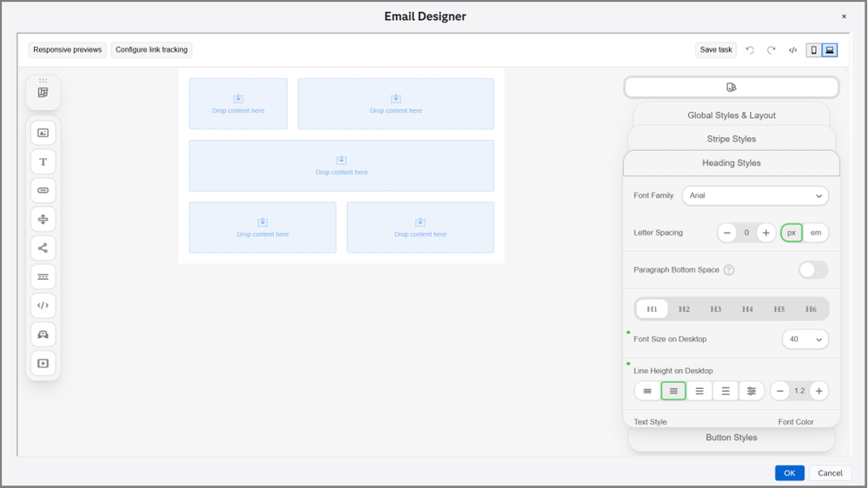
Task: Choose the widest line height preset
Action: click(726, 391)
